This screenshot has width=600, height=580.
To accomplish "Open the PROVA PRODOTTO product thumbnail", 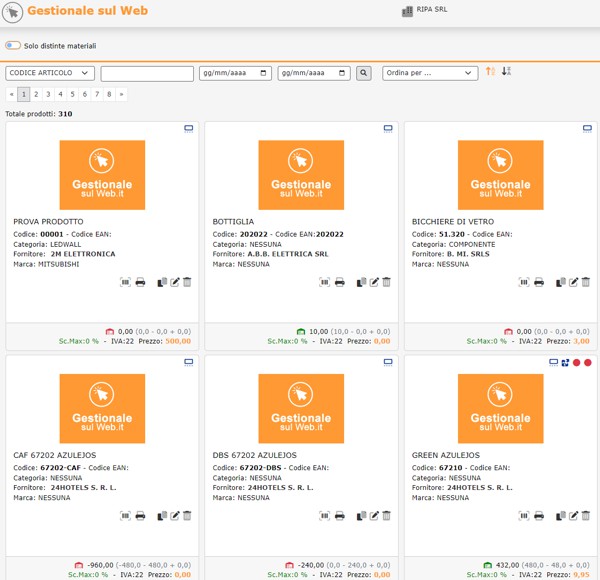I will [102, 175].
